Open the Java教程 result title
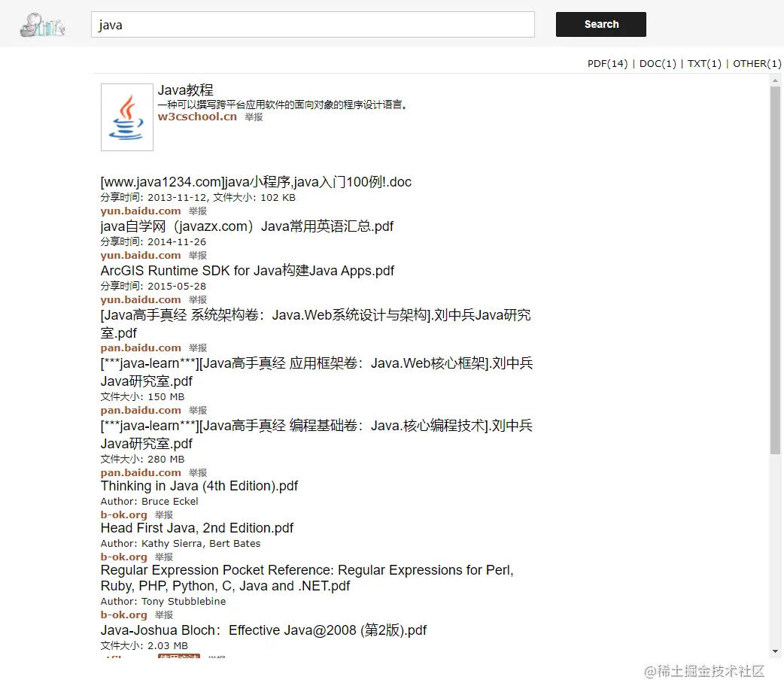784x698 pixels. (186, 90)
